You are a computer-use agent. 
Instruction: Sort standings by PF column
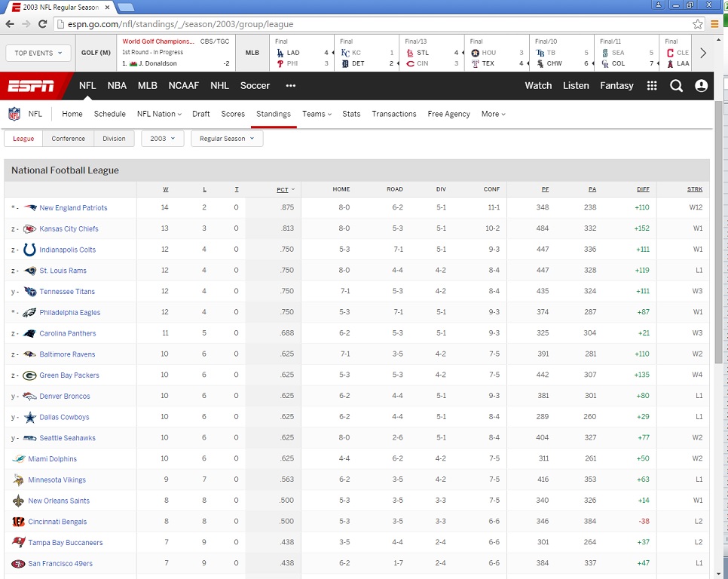(545, 189)
